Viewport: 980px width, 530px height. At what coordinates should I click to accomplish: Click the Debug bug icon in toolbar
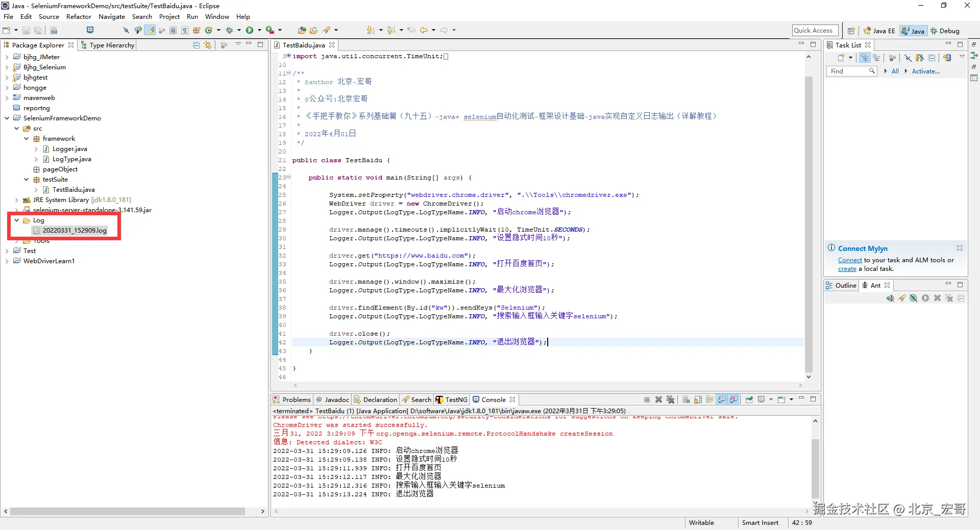coord(229,30)
